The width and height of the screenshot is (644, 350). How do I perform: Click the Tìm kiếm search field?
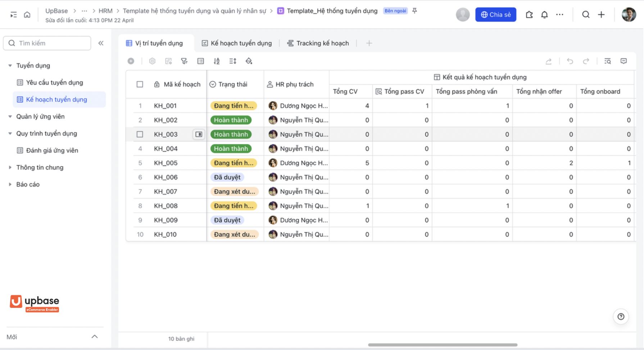[47, 43]
